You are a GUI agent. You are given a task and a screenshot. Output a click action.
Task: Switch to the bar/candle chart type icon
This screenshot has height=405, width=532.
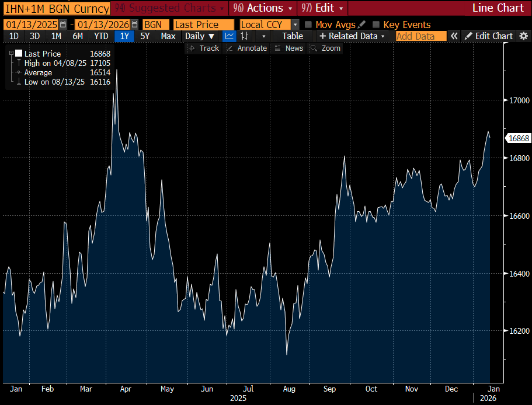[x=245, y=36]
